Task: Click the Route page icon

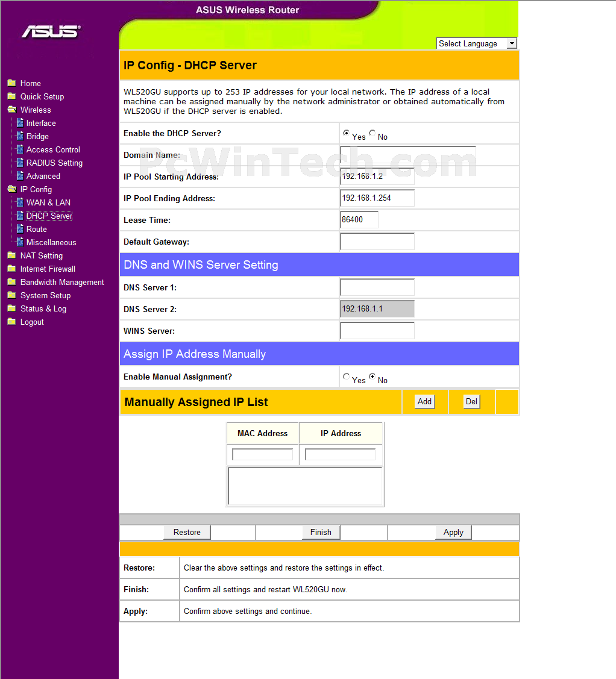Action: (20, 229)
